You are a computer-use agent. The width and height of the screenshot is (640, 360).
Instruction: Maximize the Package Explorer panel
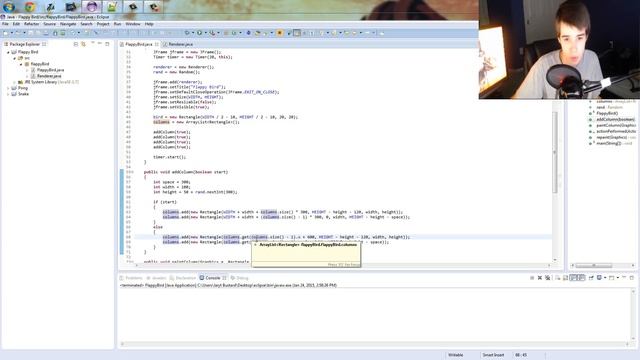(x=107, y=44)
